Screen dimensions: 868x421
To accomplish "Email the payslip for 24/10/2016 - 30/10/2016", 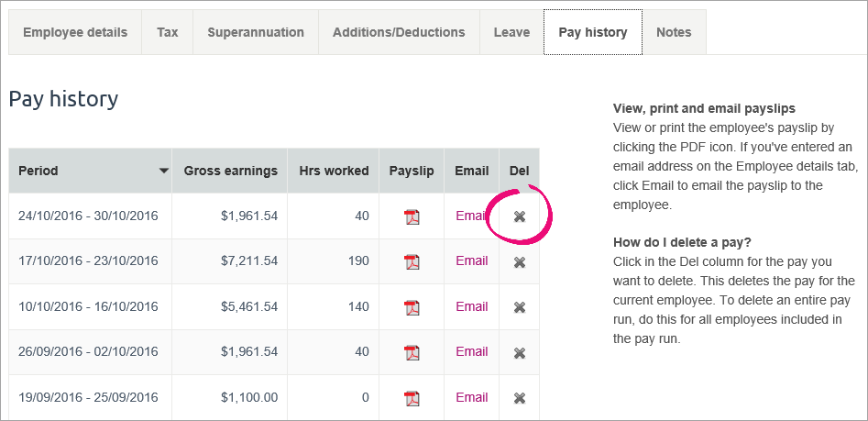I will click(x=471, y=216).
